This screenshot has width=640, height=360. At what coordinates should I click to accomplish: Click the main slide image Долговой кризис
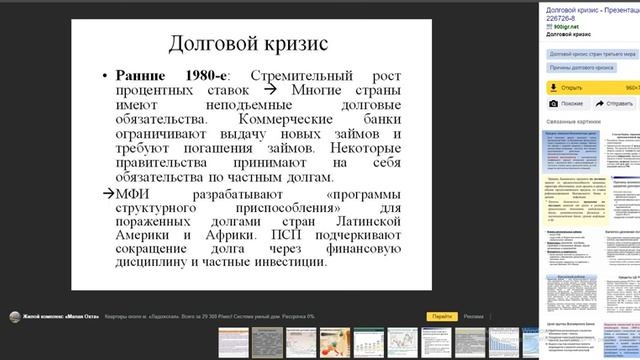pos(251,155)
